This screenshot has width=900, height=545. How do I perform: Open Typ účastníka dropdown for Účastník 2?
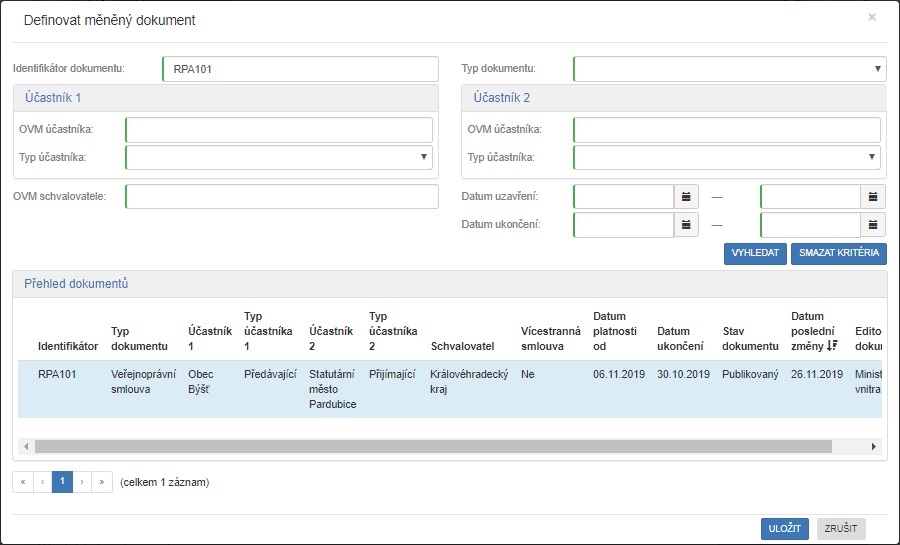pyautogui.click(x=726, y=158)
